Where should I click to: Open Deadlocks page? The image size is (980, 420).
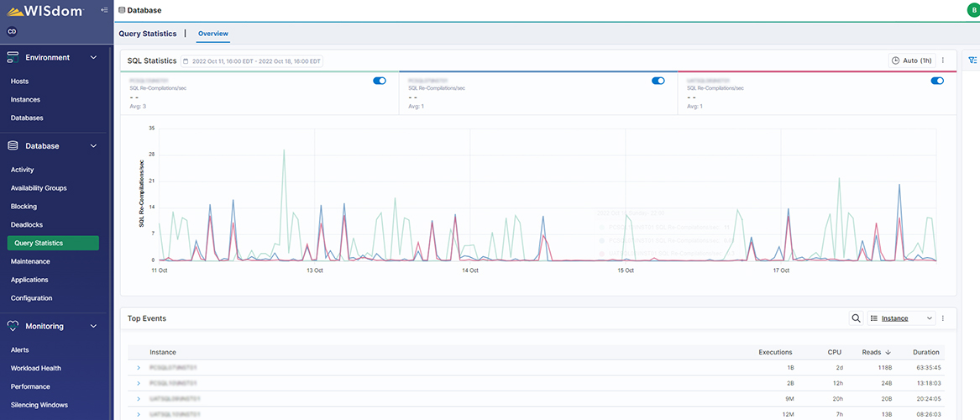point(27,224)
